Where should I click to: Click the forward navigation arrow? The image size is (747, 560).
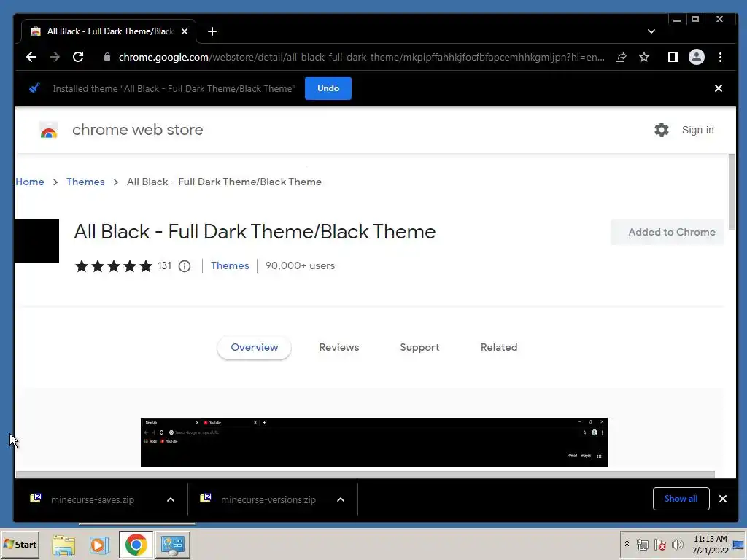pyautogui.click(x=55, y=57)
